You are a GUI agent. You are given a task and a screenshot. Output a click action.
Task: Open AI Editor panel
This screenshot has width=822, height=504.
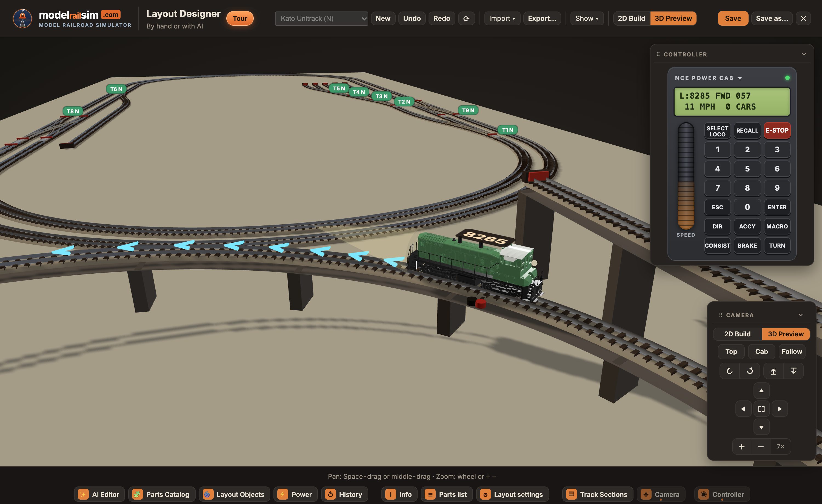(x=99, y=494)
